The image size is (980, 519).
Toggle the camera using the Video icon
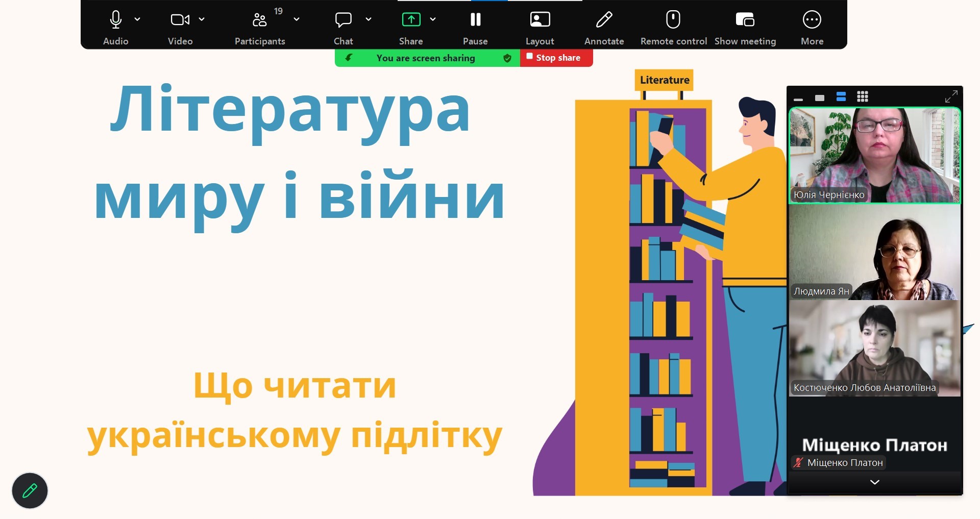180,20
